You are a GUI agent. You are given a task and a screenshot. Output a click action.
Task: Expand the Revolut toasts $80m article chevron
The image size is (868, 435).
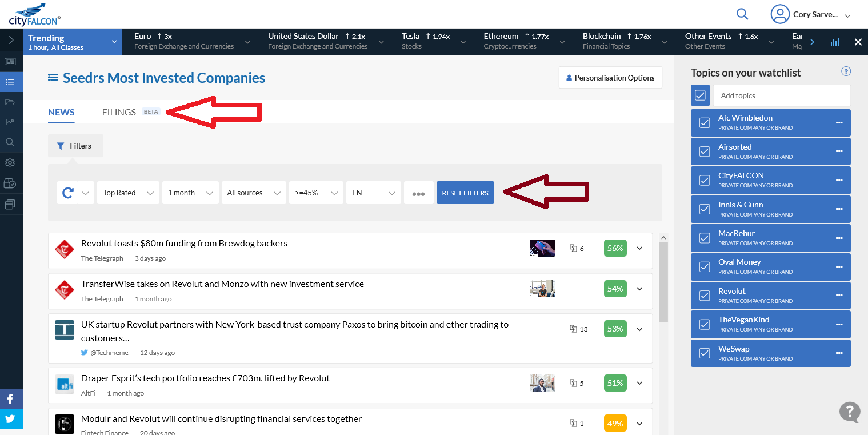[639, 248]
